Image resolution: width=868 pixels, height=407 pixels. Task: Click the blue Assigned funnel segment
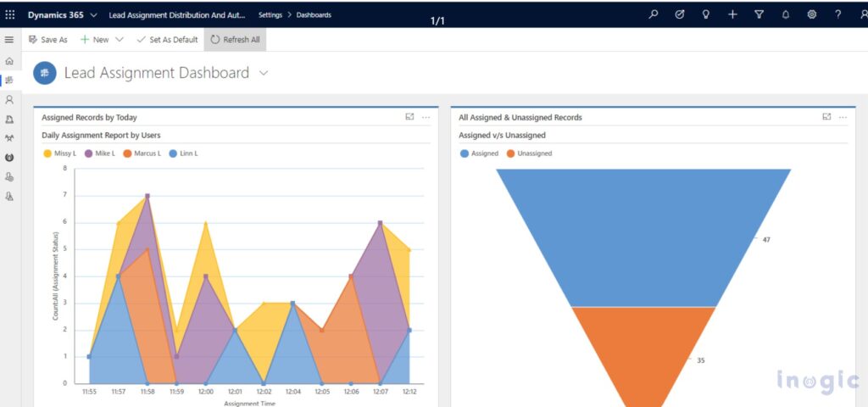tap(643, 237)
